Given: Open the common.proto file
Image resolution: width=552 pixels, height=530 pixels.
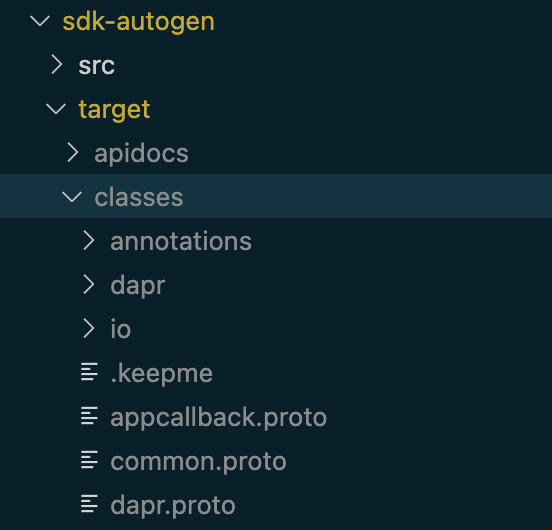Looking at the screenshot, I should pyautogui.click(x=199, y=462).
